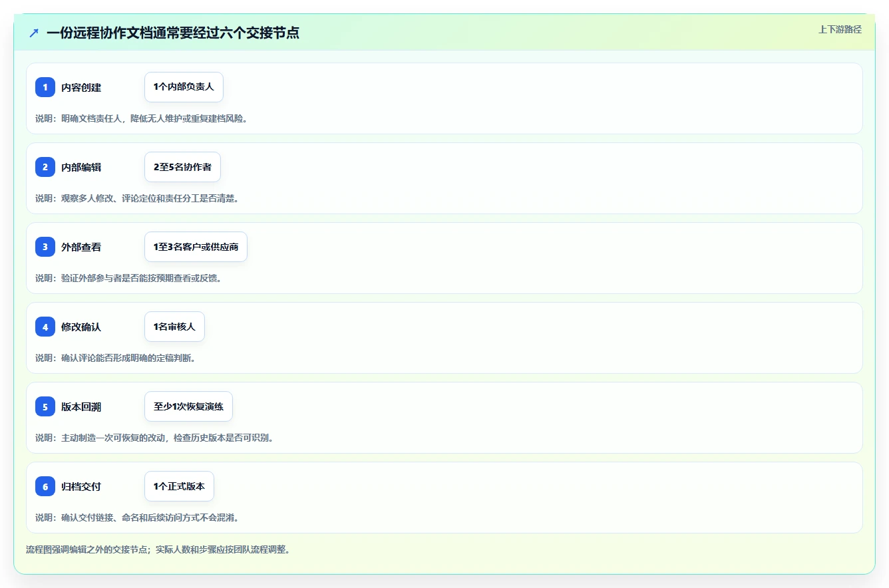Click step number 1 badge
The height and width of the screenshot is (588, 889).
[x=45, y=87]
